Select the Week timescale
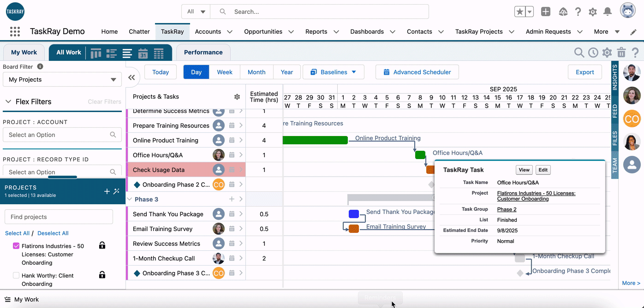Viewport: 644px width, 308px height. [x=225, y=72]
